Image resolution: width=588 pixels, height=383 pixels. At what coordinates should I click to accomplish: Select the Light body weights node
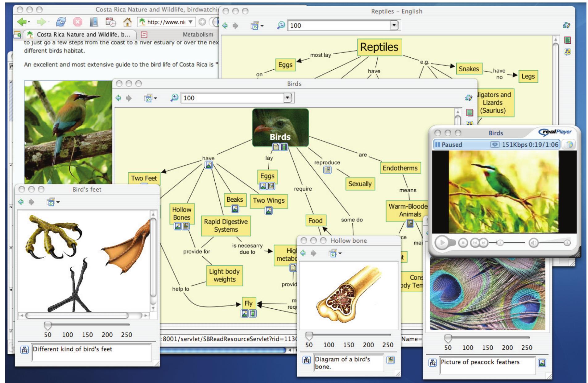click(x=224, y=275)
